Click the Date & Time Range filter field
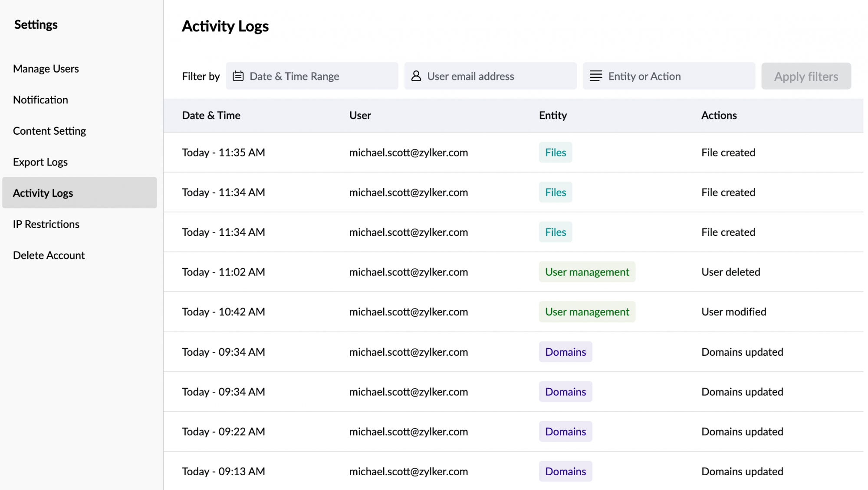 coord(312,76)
